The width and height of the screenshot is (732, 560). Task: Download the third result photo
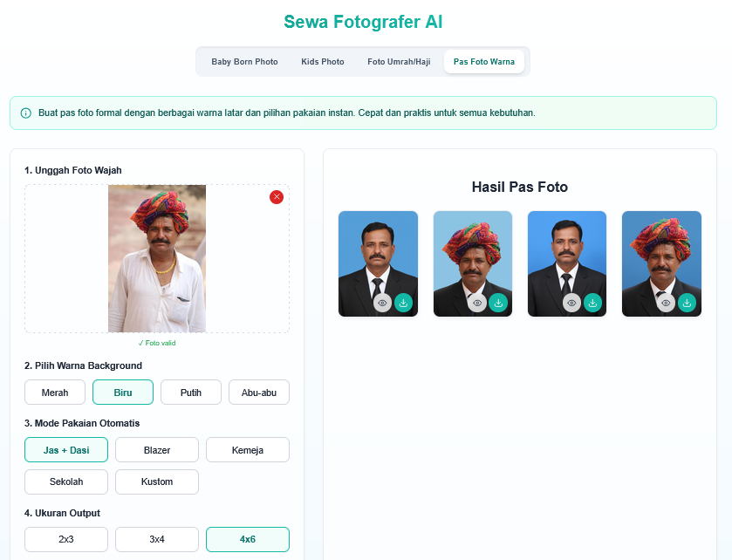(592, 303)
